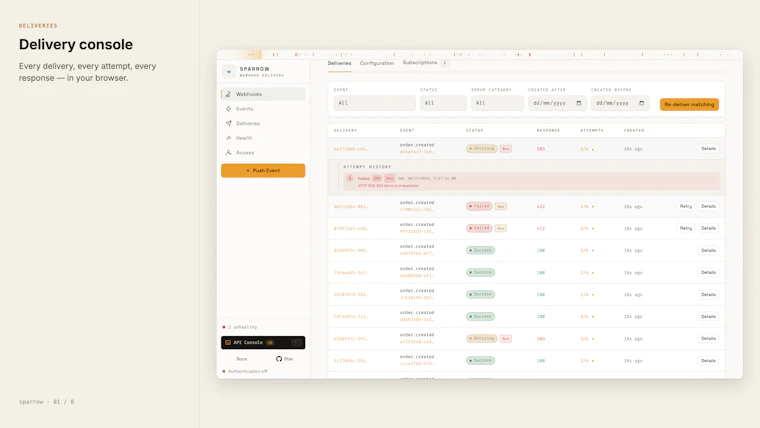Image resolution: width=760 pixels, height=428 pixels.
Task: Click the Access person icon in sidebar
Action: [x=228, y=152]
